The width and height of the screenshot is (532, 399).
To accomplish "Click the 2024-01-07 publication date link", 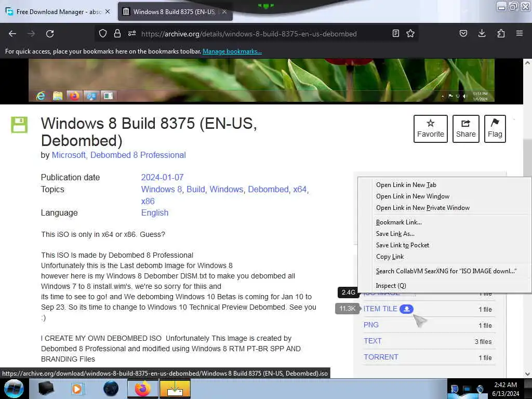I will pyautogui.click(x=162, y=178).
